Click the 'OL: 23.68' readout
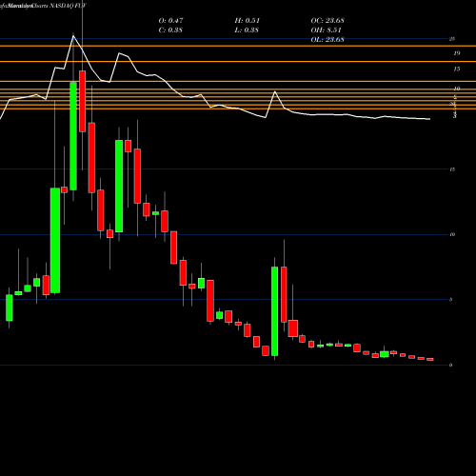 coord(327,40)
